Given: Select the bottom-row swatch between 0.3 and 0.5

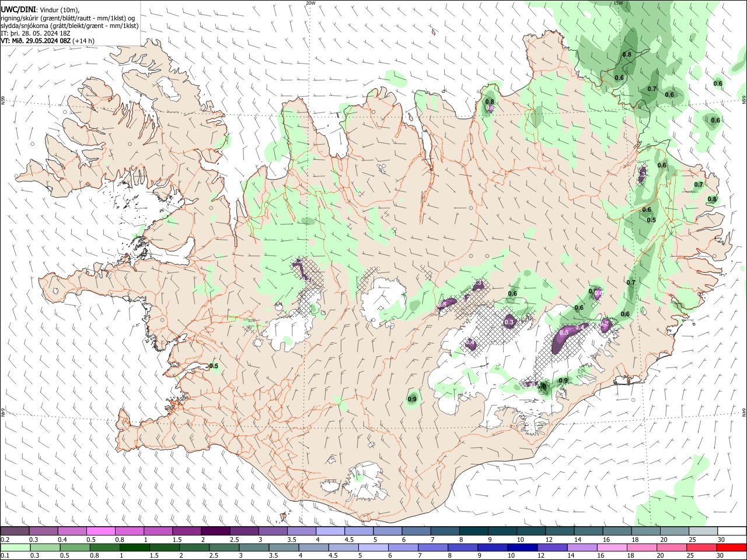Looking at the screenshot, I should (x=45, y=547).
